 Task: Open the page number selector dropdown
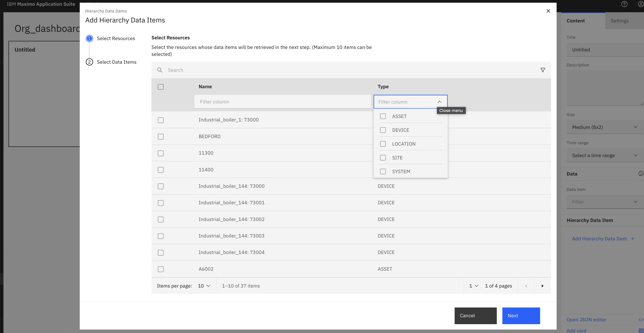coord(473,286)
